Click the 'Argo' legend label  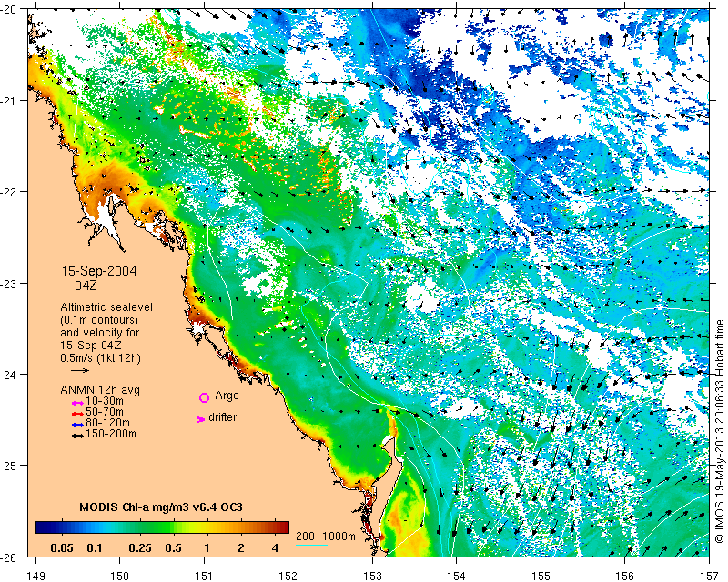(227, 396)
